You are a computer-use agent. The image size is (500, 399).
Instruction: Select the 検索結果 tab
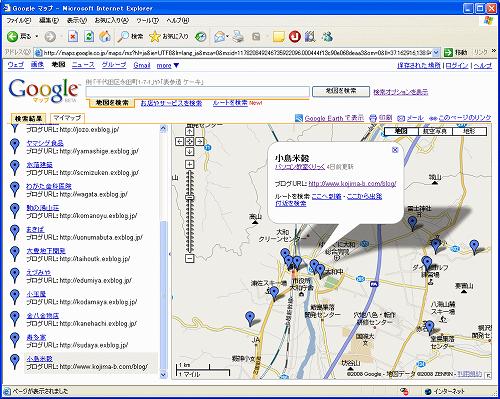(28, 118)
